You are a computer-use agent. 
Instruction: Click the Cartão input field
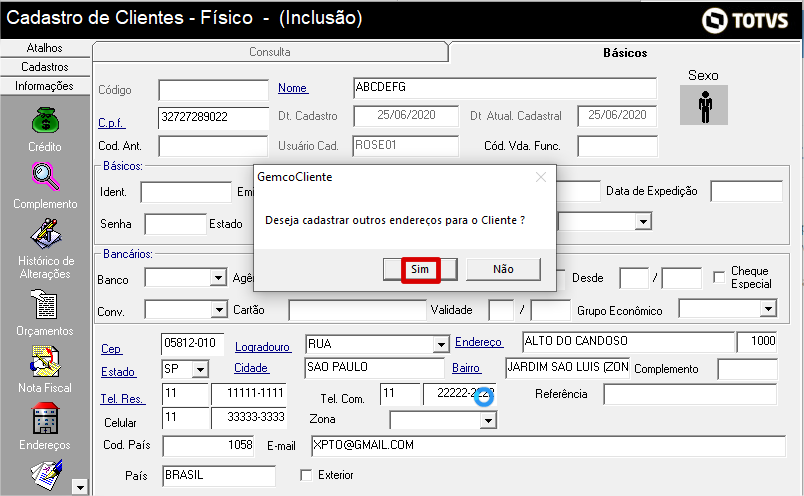click(357, 310)
